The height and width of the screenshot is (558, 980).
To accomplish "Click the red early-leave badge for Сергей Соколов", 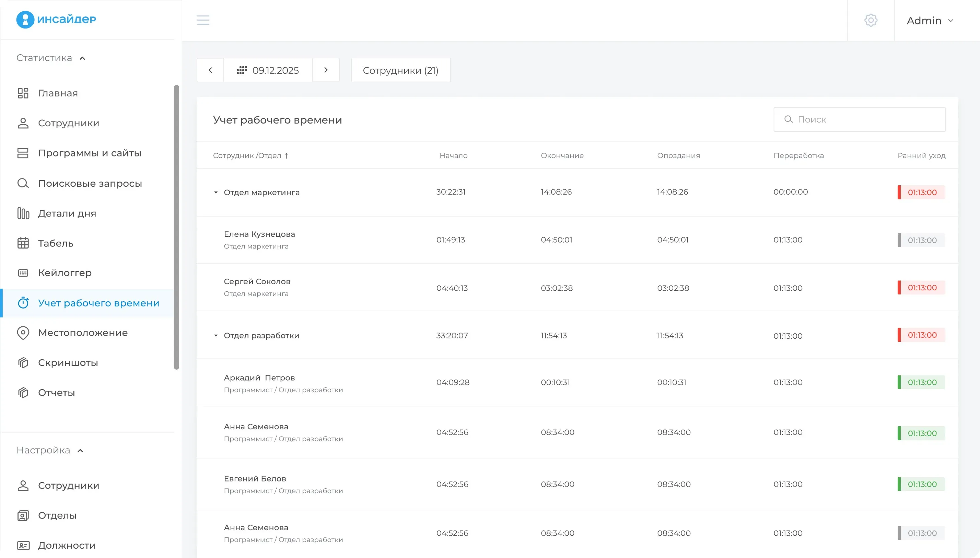I will pyautogui.click(x=921, y=288).
